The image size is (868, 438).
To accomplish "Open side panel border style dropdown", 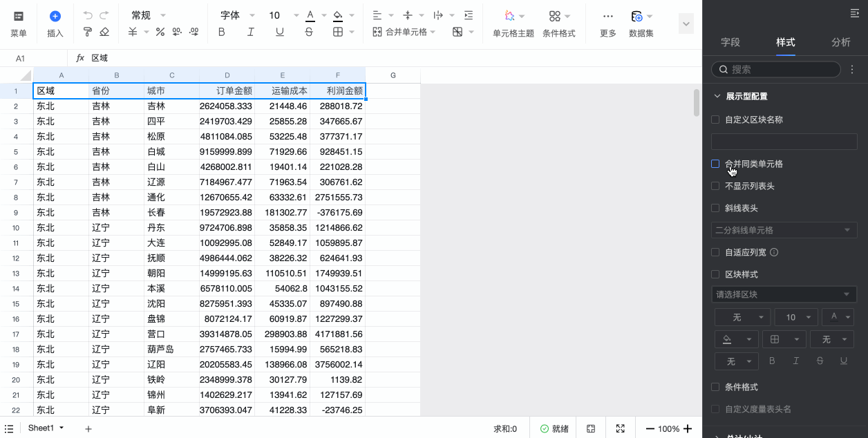I will click(x=784, y=339).
